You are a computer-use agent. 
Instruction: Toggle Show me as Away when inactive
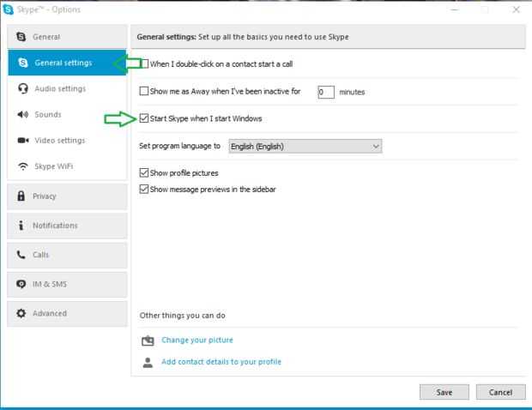144,91
